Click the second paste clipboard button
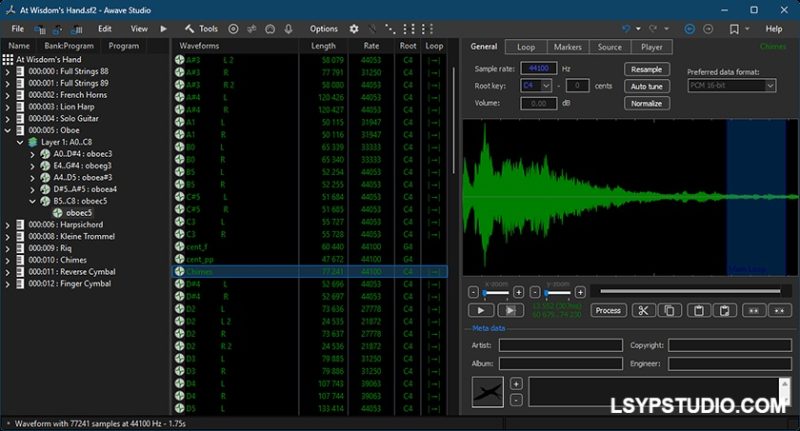Image resolution: width=800 pixels, height=431 pixels. [724, 311]
